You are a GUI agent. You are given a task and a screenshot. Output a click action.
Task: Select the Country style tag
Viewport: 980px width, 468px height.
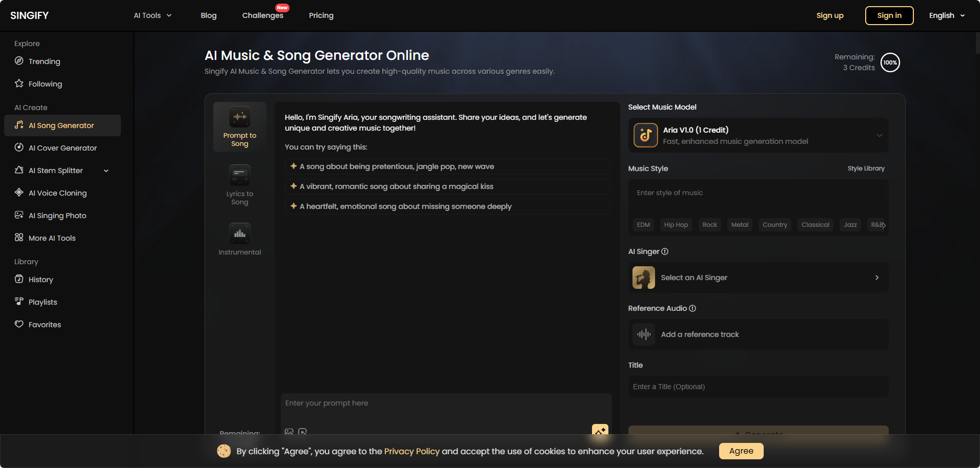(775, 225)
